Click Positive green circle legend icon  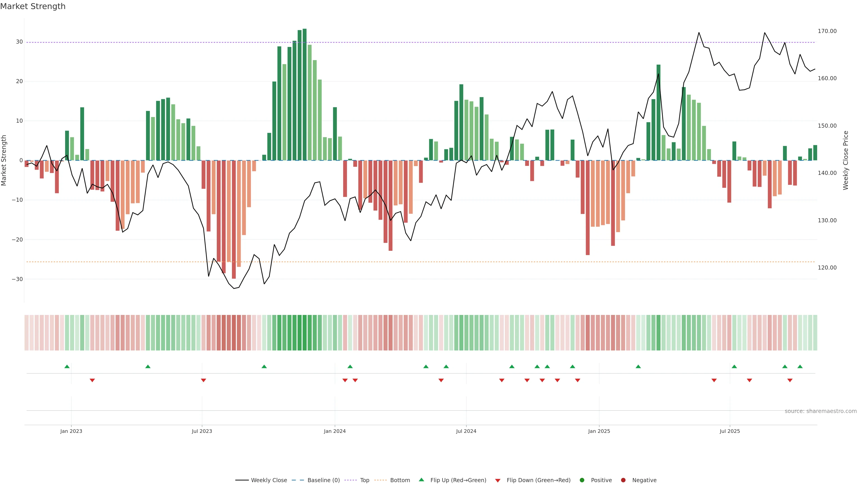[x=582, y=480]
